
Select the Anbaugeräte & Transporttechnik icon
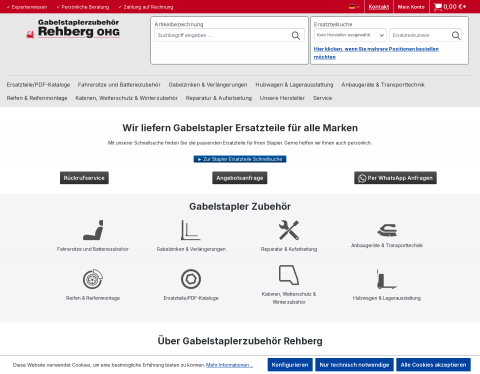387,230
